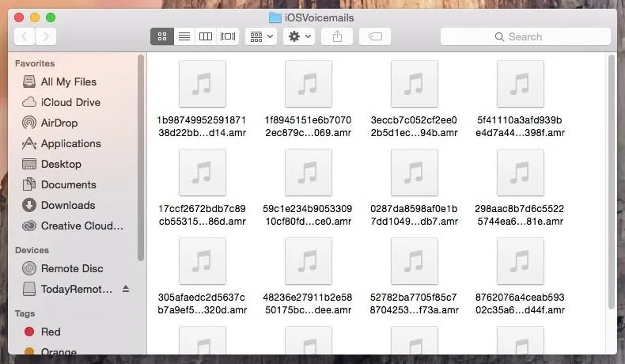625x364 pixels.
Task: Click filename text 305afaedc2d5637c b7a9ef5...320d.amr
Action: point(202,304)
